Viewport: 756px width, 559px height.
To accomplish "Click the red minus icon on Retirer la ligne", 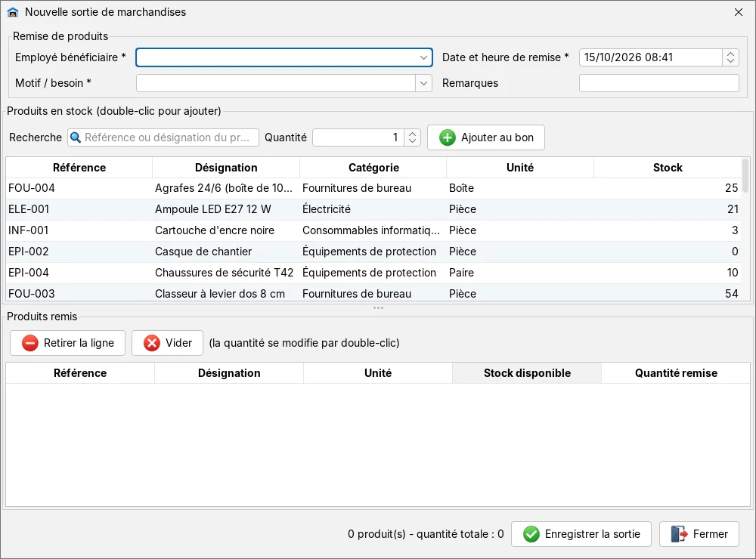I will pos(30,343).
